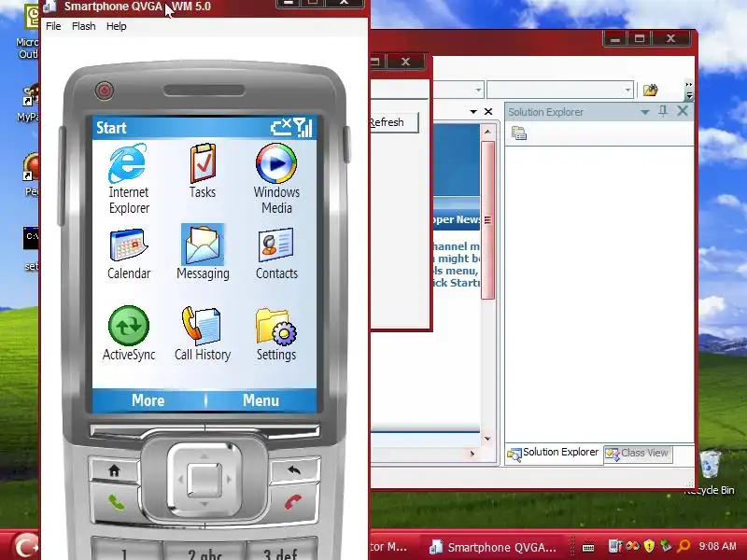Open the emulator File menu
Image resolution: width=747 pixels, height=560 pixels.
53,26
